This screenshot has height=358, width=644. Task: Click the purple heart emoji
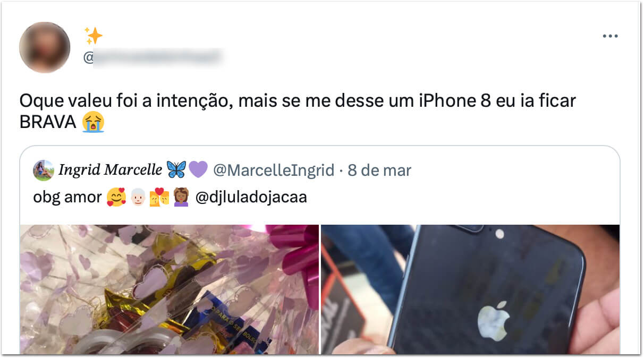coord(198,170)
